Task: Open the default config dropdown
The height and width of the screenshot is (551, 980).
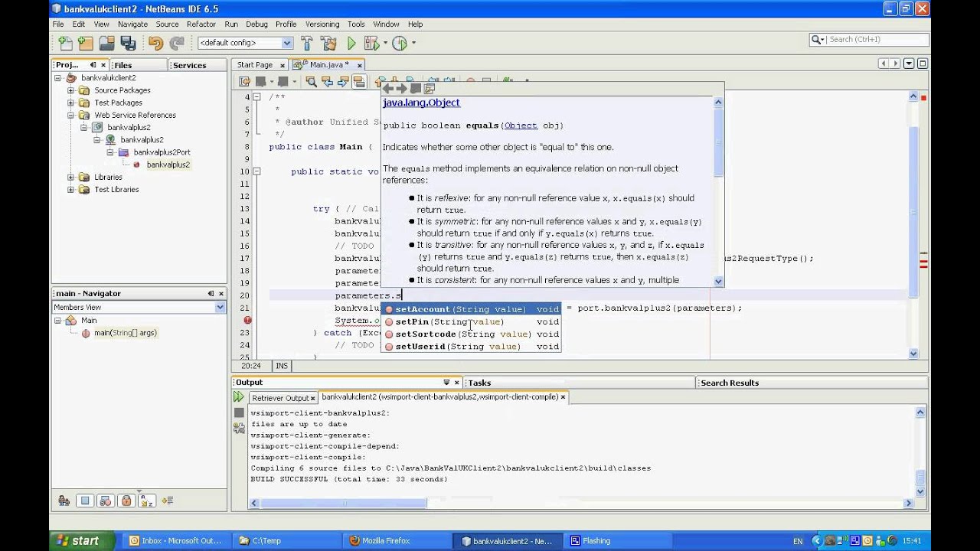Action: pos(287,44)
